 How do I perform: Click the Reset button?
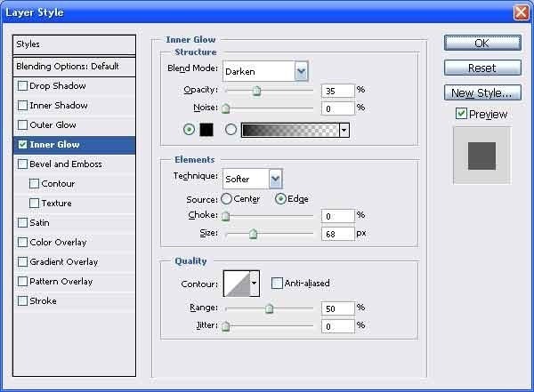pyautogui.click(x=482, y=68)
